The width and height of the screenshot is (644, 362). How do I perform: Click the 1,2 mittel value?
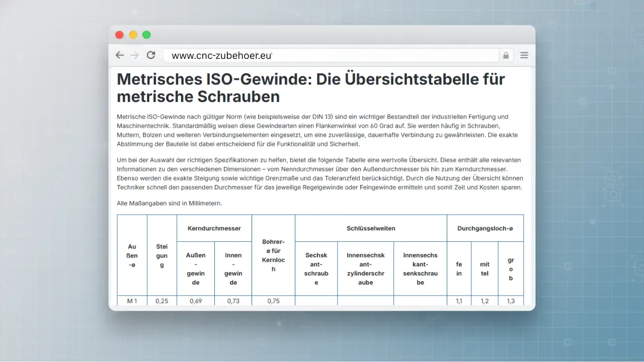pyautogui.click(x=485, y=301)
